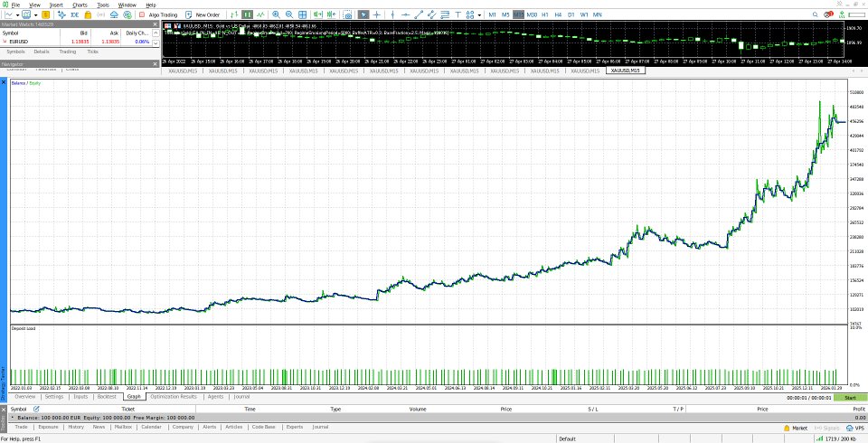Create a New Order
Image resolution: width=868 pixels, height=443 pixels.
(x=203, y=15)
